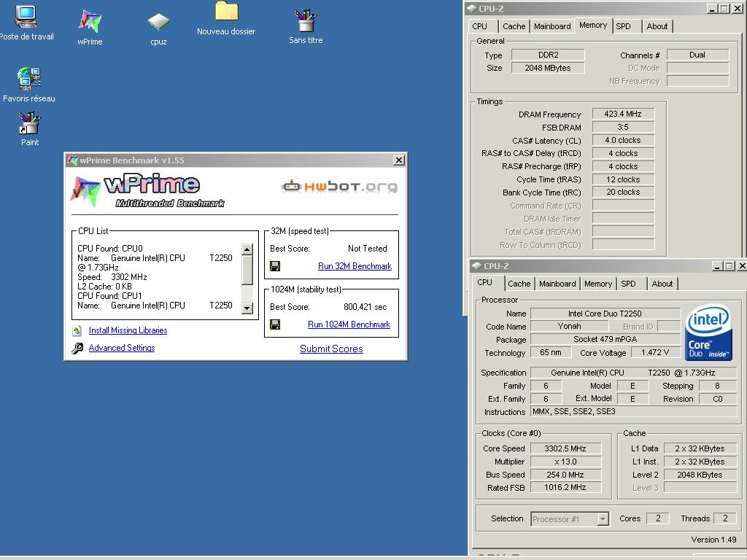Viewport: 747px width, 560px height.
Task: Switch to CPU tab in upper CPU-Z window
Action: click(480, 27)
